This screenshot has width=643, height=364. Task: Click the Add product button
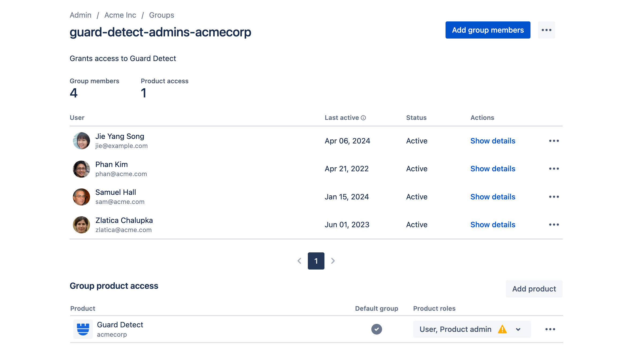(534, 289)
